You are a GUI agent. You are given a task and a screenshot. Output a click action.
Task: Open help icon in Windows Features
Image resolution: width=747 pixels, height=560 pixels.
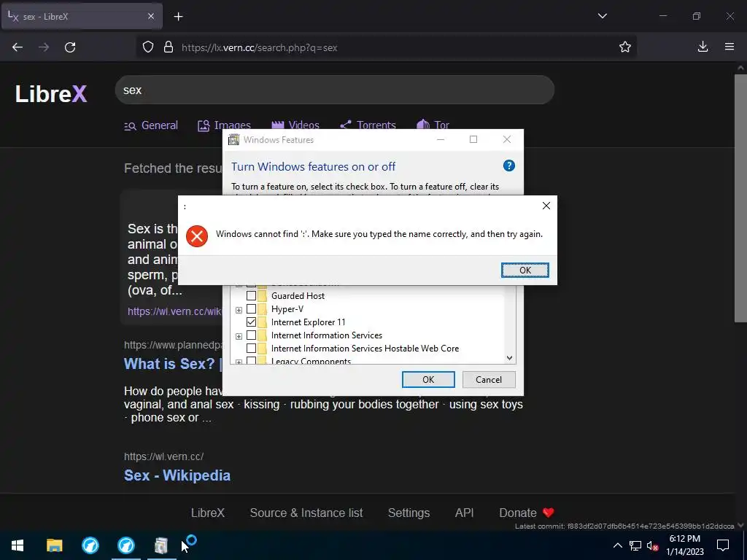(x=508, y=166)
